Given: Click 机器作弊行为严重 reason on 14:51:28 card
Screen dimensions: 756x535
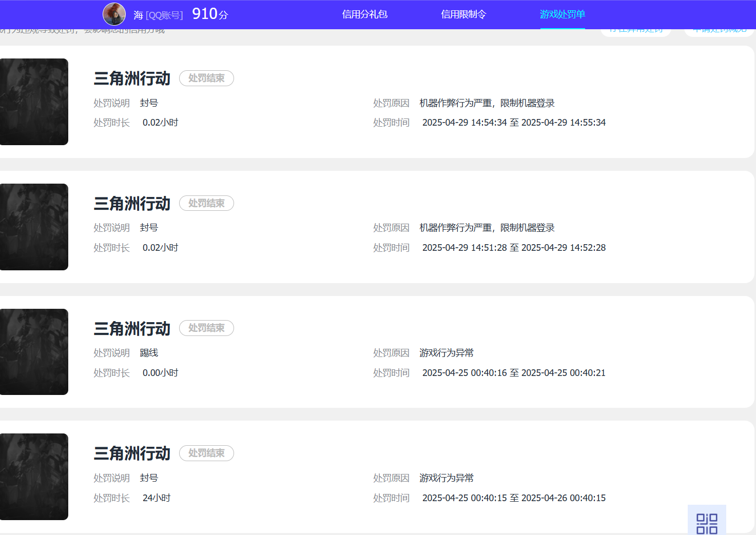Looking at the screenshot, I should click(x=487, y=228).
